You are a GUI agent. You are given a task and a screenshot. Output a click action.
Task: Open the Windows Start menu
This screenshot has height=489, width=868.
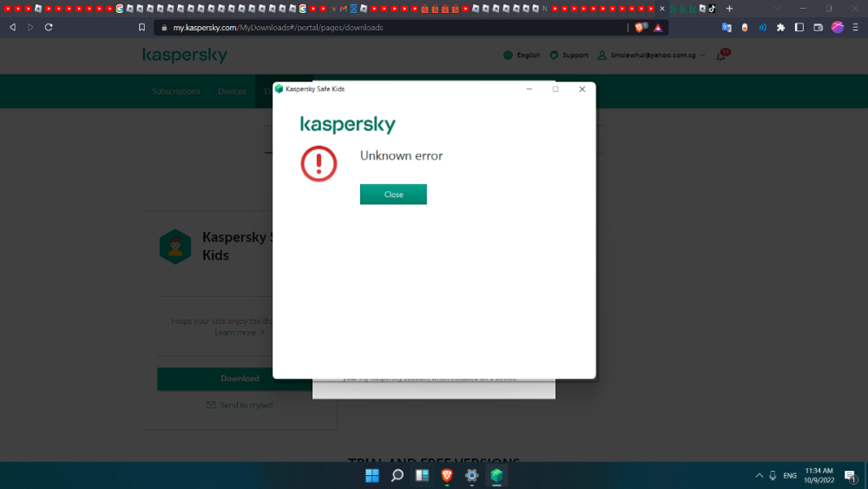(x=372, y=475)
